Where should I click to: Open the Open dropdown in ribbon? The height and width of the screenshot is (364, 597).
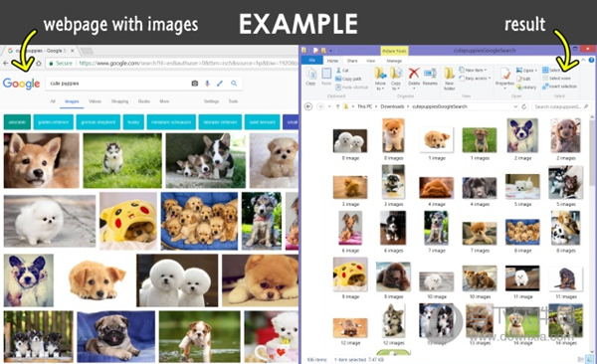coord(527,71)
